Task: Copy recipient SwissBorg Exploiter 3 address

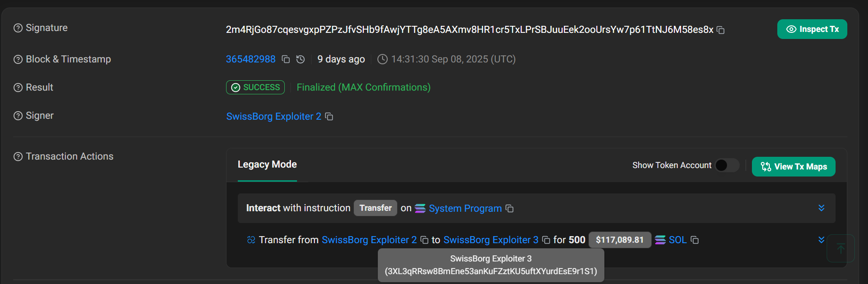Action: pos(546,240)
